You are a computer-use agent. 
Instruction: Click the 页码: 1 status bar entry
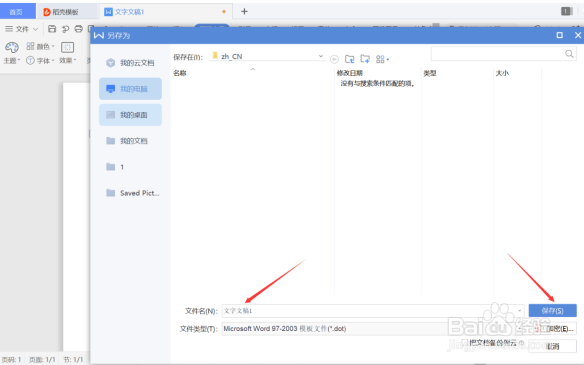pos(12,359)
